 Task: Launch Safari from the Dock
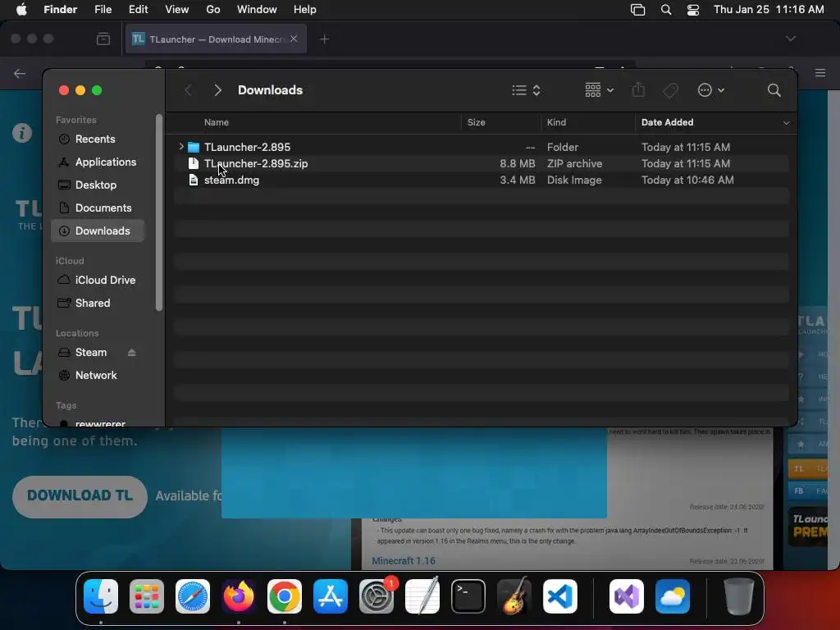pyautogui.click(x=193, y=596)
